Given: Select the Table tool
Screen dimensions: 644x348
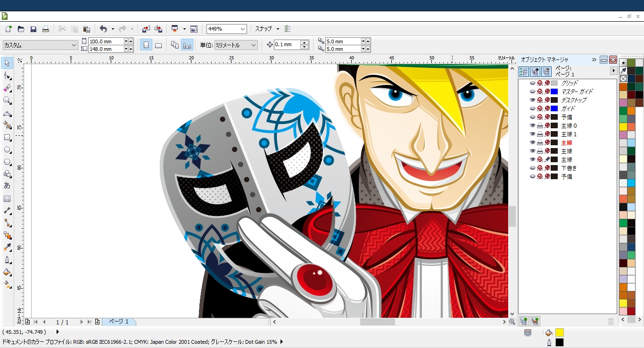Looking at the screenshot, I should click(x=7, y=199).
